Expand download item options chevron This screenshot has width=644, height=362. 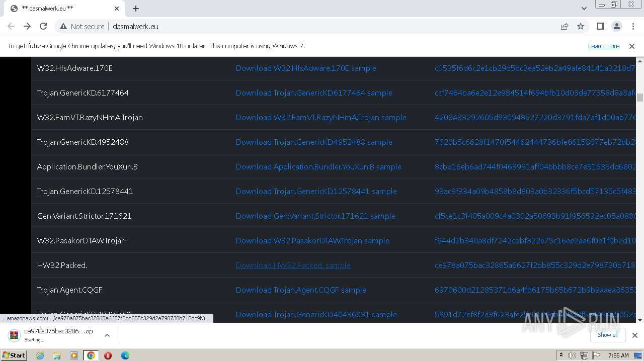(x=107, y=335)
